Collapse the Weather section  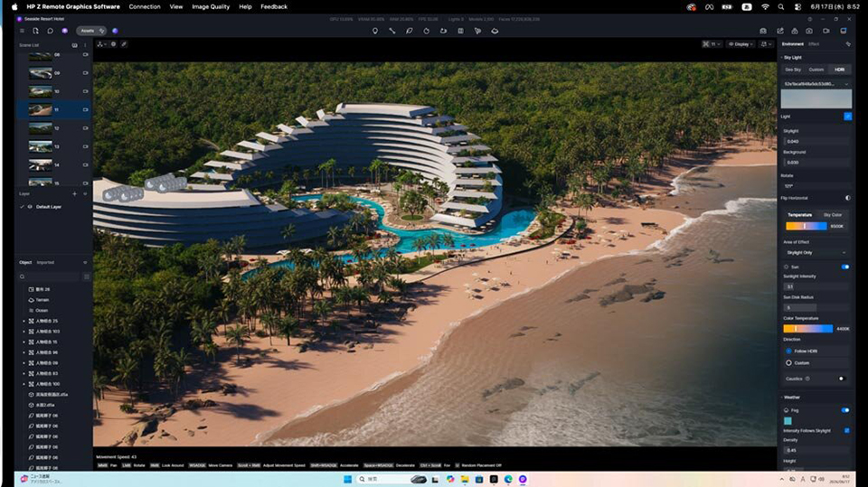[x=781, y=398]
